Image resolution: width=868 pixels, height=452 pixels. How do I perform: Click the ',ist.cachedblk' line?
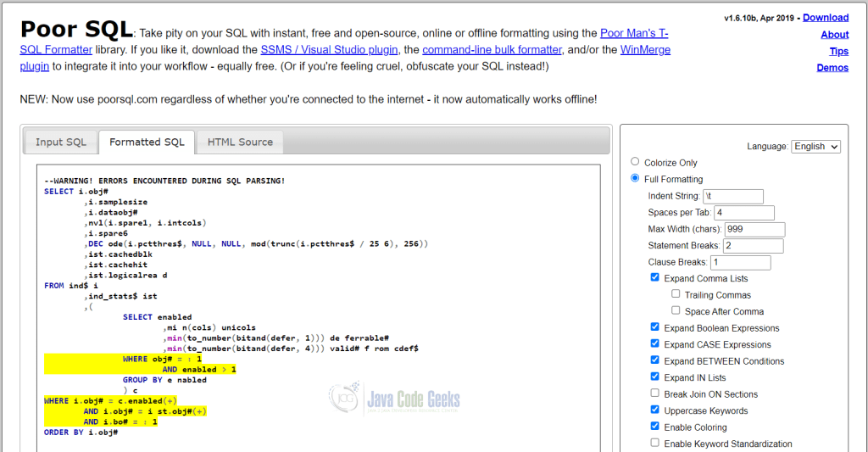tap(118, 254)
